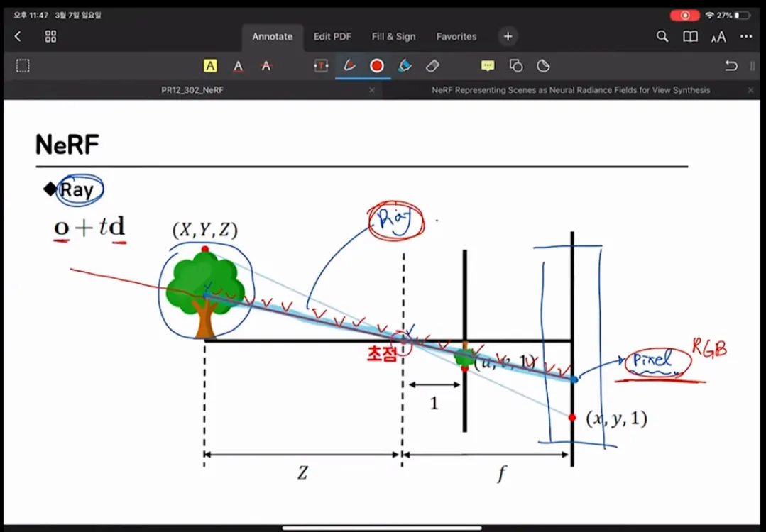Switch to the Favorites tab

(456, 37)
